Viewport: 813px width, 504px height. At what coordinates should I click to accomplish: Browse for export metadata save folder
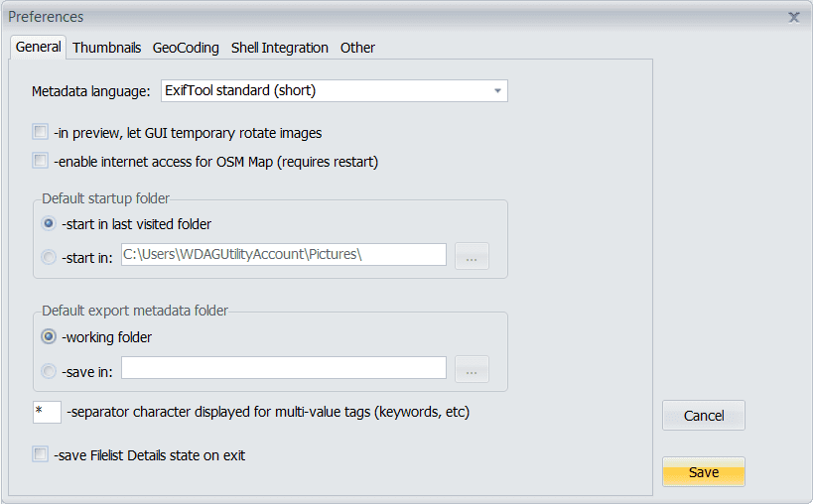pyautogui.click(x=472, y=370)
